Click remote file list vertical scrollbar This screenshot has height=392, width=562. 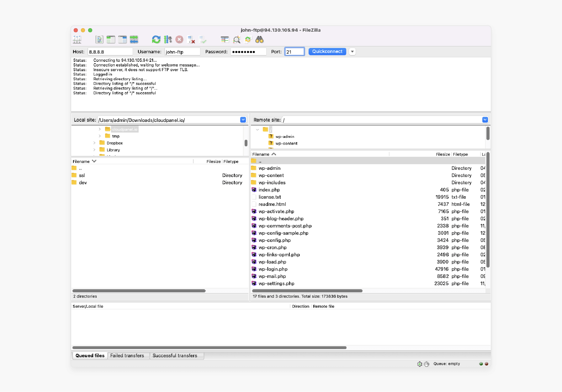488,210
